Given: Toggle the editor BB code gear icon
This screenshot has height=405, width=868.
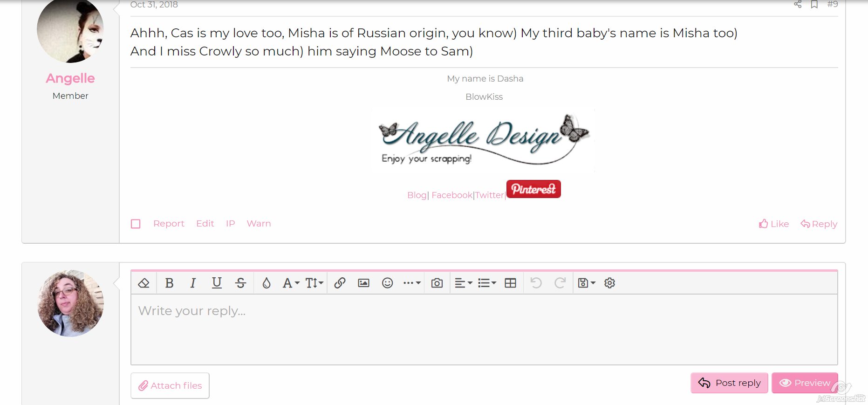Looking at the screenshot, I should coord(609,283).
